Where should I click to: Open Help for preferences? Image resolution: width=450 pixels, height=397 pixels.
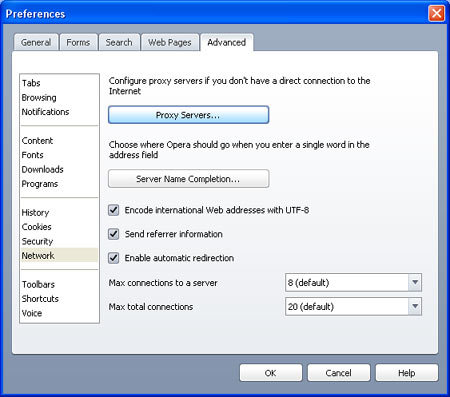coord(407,373)
